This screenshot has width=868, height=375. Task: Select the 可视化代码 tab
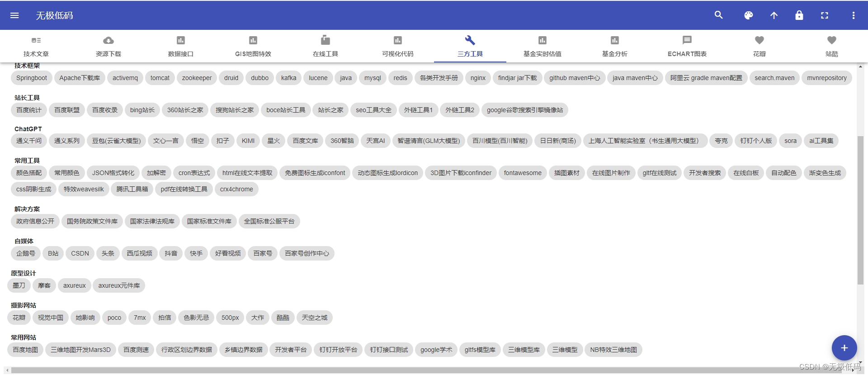click(398, 46)
